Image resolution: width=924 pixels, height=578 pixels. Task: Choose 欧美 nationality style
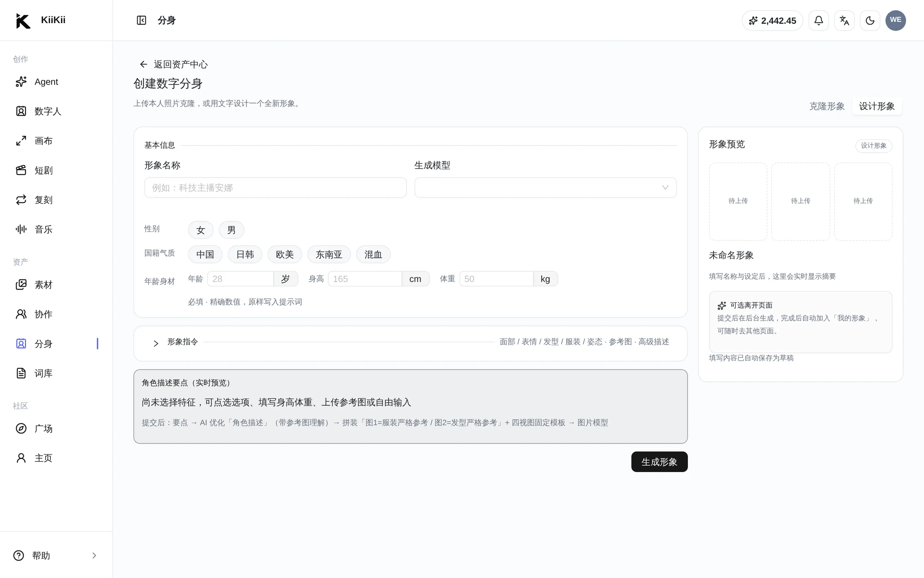[x=285, y=254]
